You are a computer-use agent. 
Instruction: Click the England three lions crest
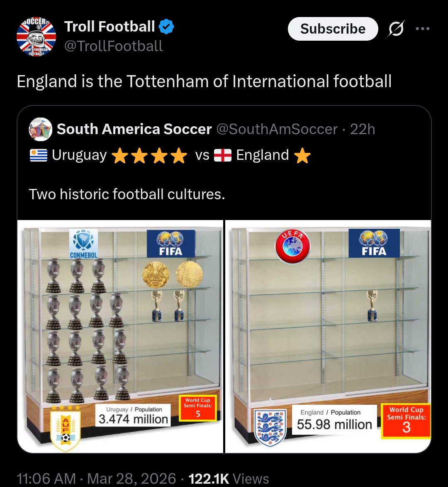tap(270, 427)
